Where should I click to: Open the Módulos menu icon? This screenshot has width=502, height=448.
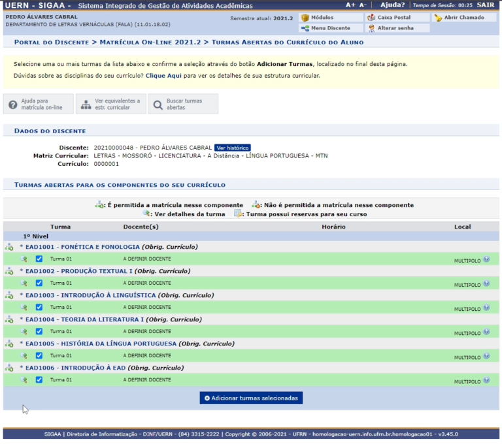pyautogui.click(x=305, y=18)
